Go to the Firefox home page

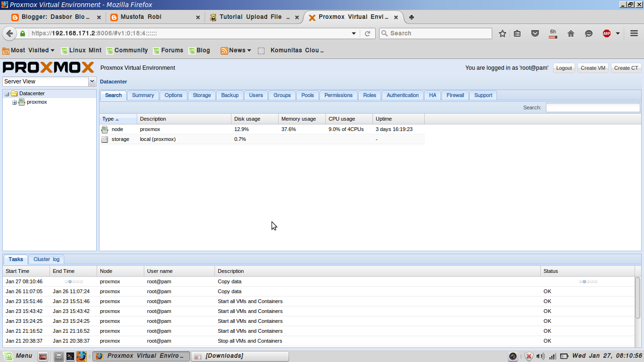tap(571, 33)
